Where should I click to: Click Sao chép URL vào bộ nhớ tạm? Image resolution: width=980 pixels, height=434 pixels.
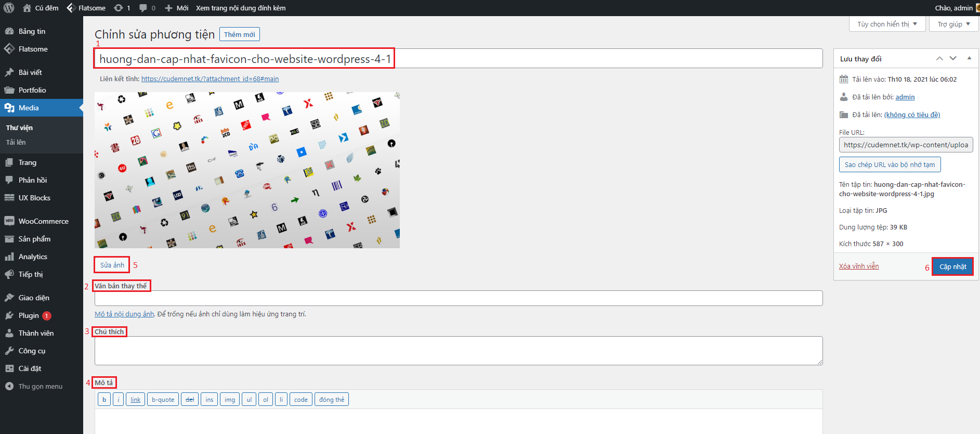890,164
